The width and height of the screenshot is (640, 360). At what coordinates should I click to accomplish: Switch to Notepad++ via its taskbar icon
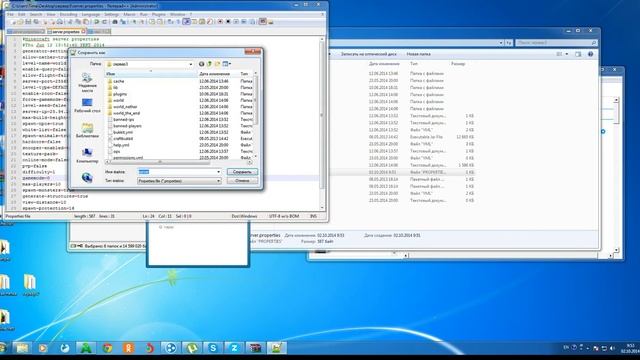pyautogui.click(x=276, y=348)
